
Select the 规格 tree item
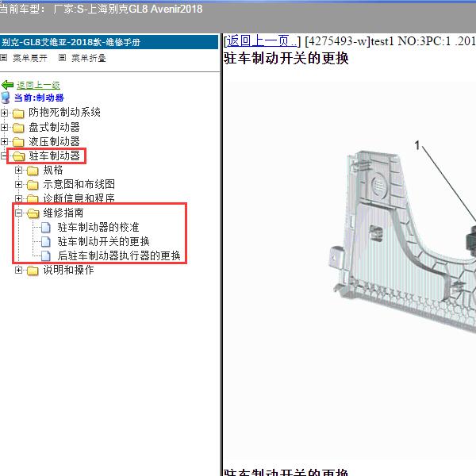pos(53,170)
